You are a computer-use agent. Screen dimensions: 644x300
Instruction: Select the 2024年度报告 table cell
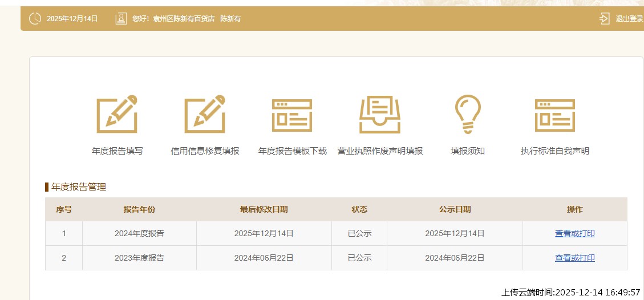[139, 233]
